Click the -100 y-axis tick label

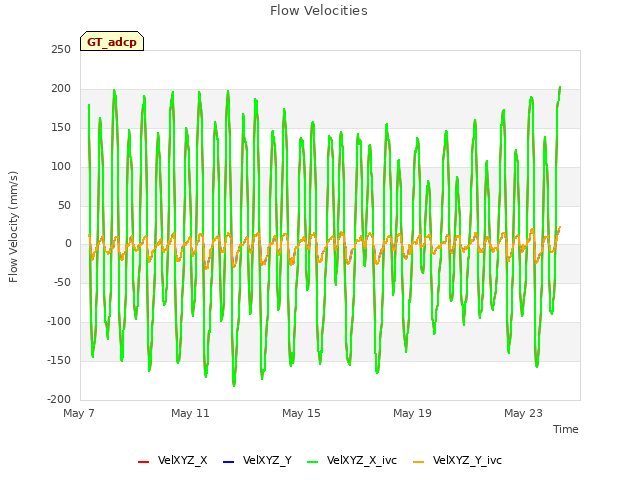pyautogui.click(x=59, y=322)
